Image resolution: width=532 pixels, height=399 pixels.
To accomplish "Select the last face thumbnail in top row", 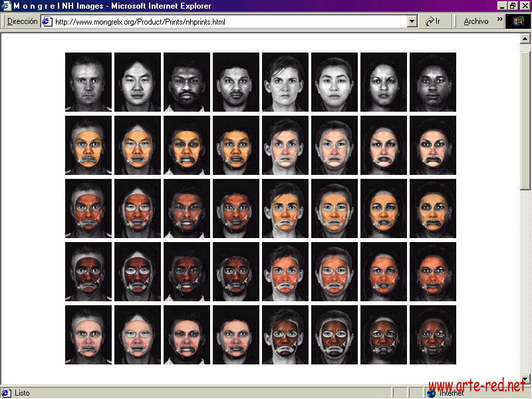I will coord(433,82).
